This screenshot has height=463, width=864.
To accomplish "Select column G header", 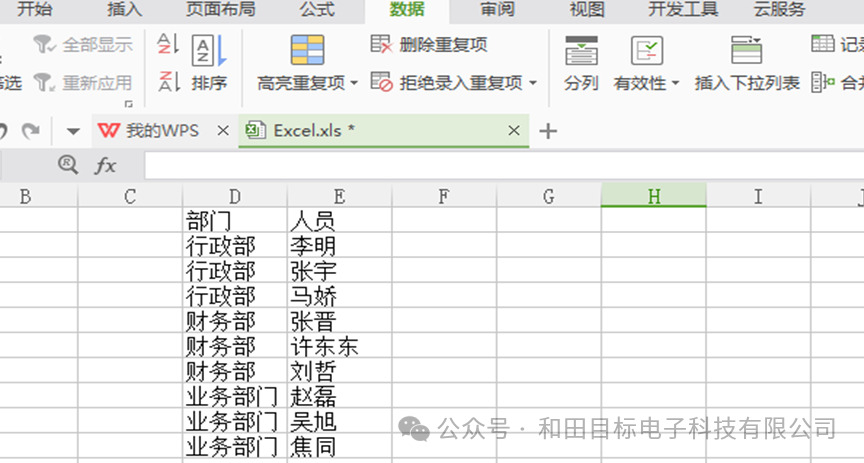I will [549, 196].
